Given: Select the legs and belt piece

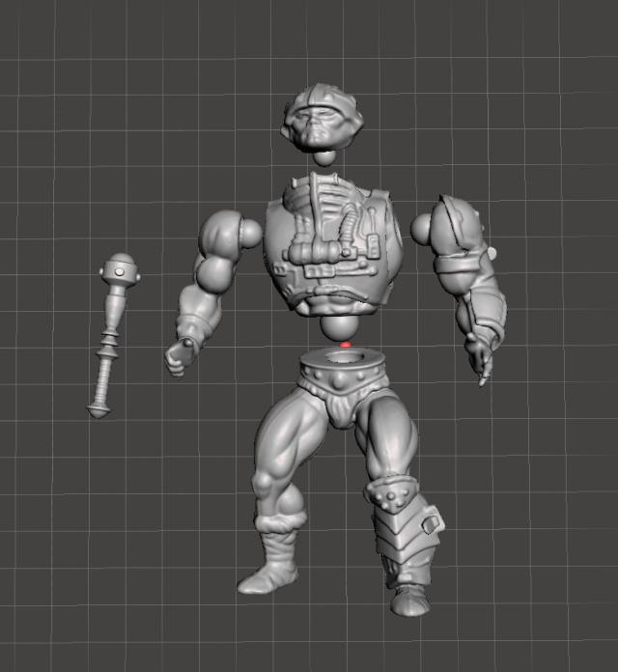Looking at the screenshot, I should coord(341,480).
